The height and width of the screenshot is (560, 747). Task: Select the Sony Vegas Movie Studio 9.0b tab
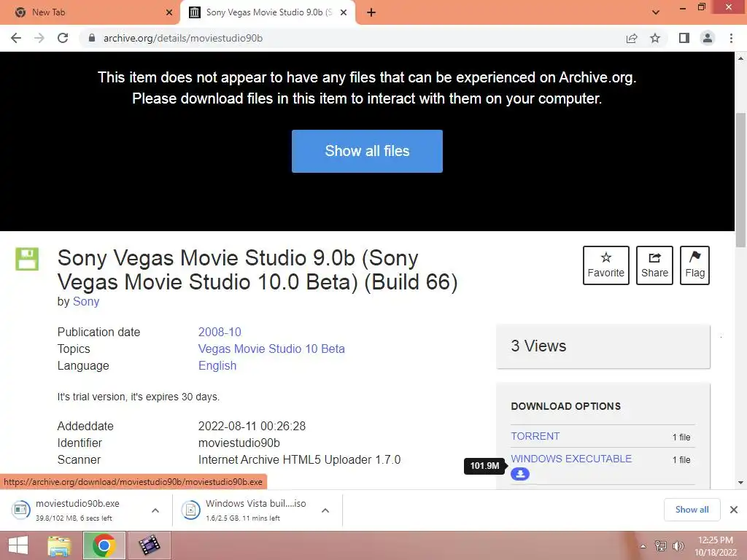pos(268,12)
